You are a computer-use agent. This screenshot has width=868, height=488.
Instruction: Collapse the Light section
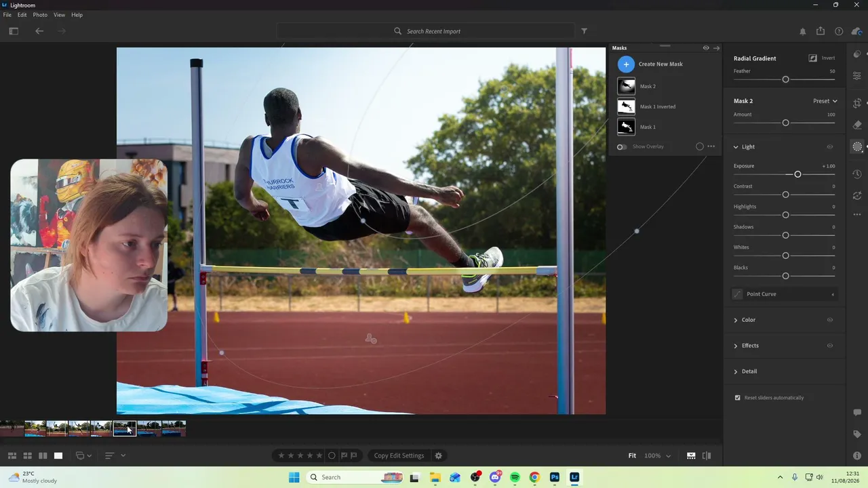(x=736, y=147)
